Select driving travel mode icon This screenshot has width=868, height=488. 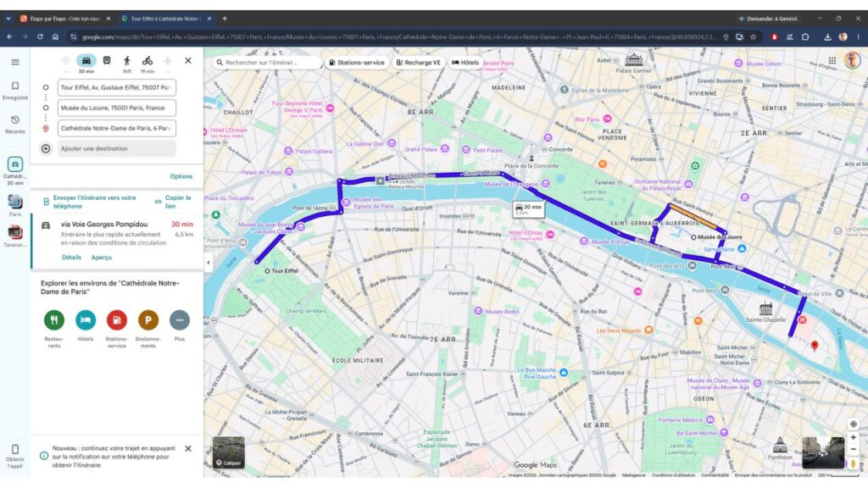coord(86,61)
